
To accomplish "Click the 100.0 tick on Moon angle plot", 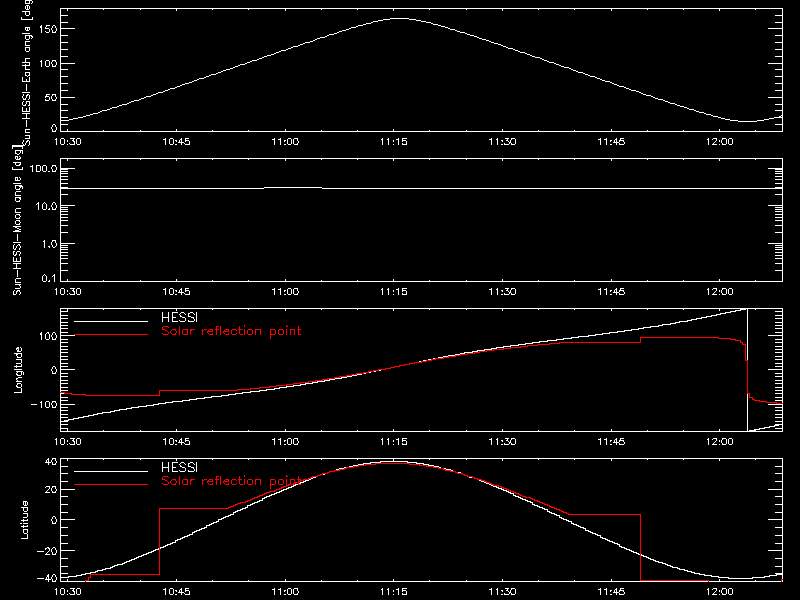I will click(43, 168).
